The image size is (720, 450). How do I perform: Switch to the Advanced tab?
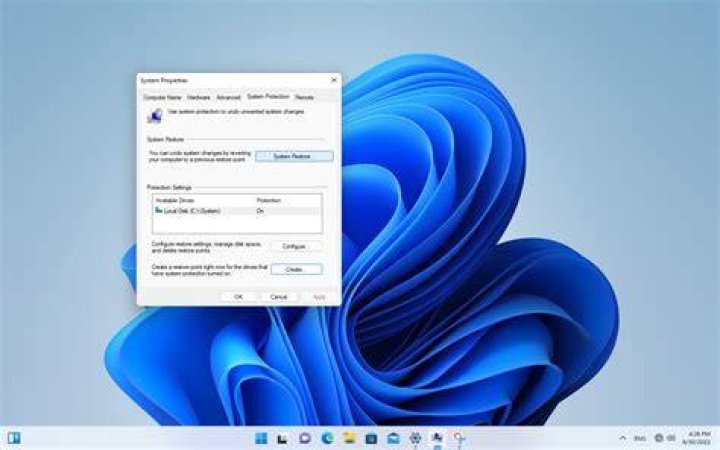(x=228, y=97)
